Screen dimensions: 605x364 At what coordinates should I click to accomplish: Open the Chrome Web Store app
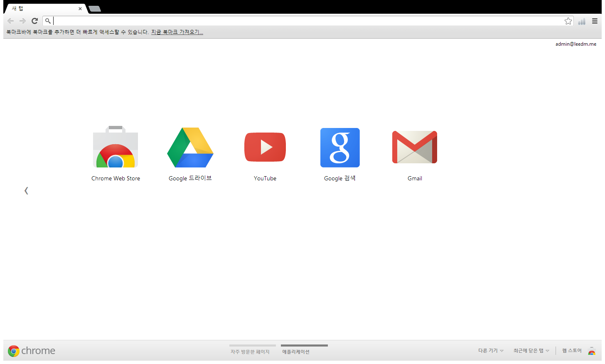pyautogui.click(x=116, y=148)
